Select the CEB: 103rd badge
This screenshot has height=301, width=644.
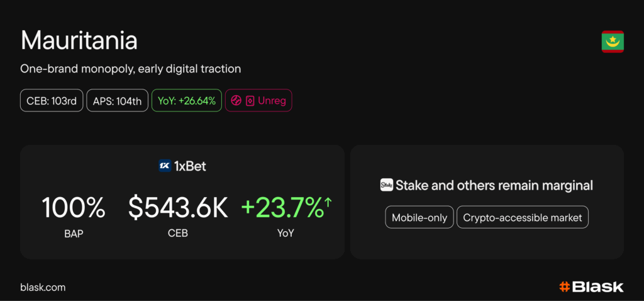click(x=52, y=101)
